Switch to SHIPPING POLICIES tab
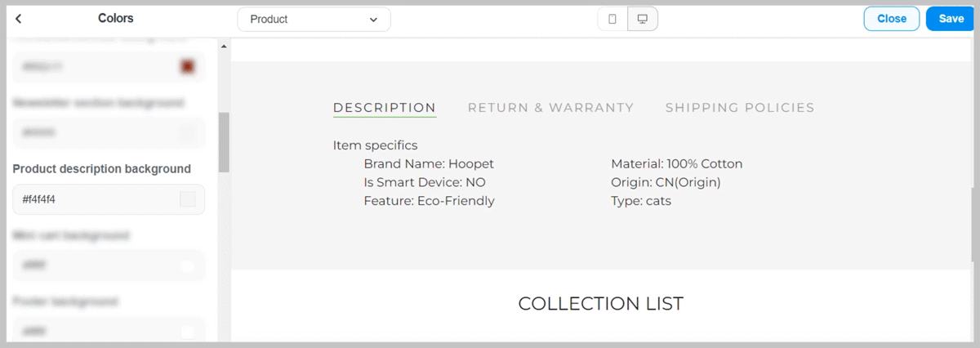Screen dimensions: 980x348 pos(740,108)
